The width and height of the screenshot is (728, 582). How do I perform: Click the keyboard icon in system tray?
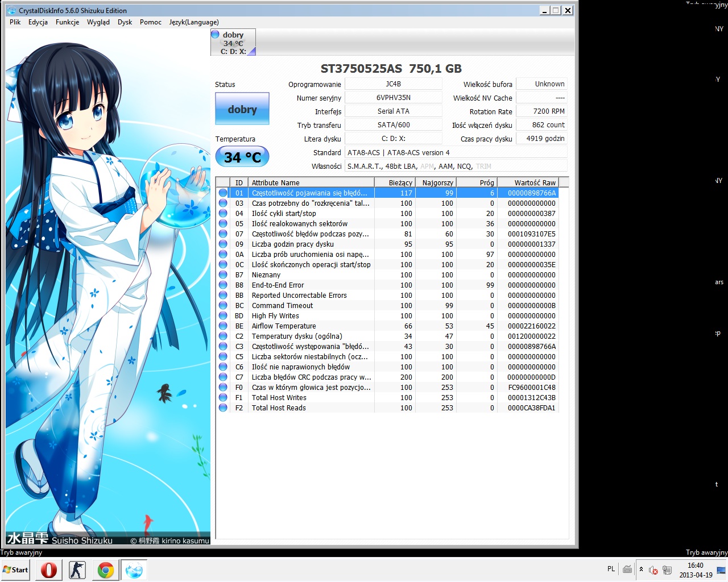point(627,569)
